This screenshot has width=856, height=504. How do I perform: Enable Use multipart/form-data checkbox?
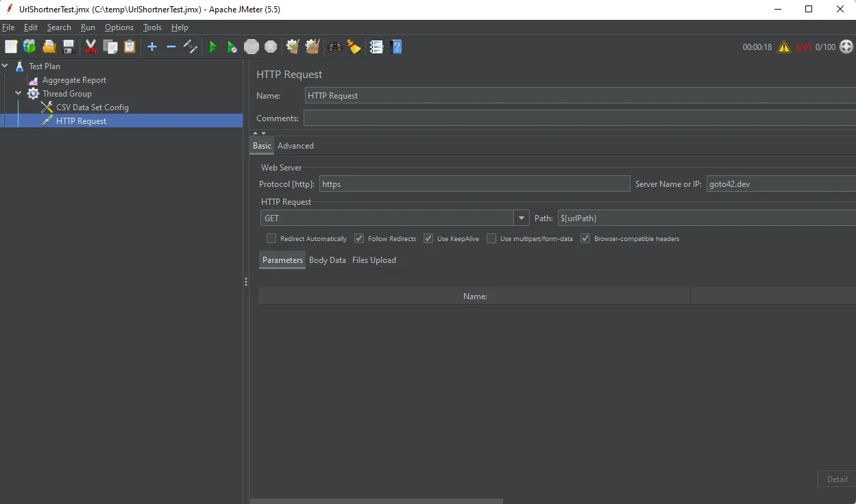click(x=491, y=238)
